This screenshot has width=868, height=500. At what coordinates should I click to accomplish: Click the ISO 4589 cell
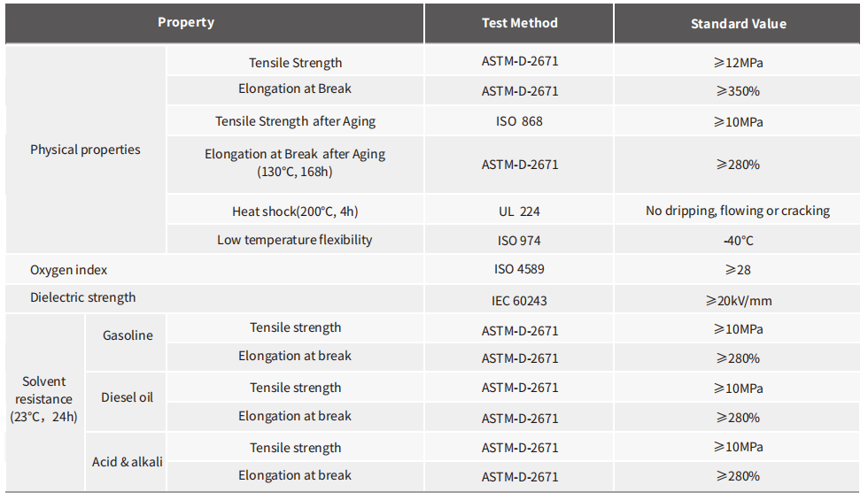point(519,269)
